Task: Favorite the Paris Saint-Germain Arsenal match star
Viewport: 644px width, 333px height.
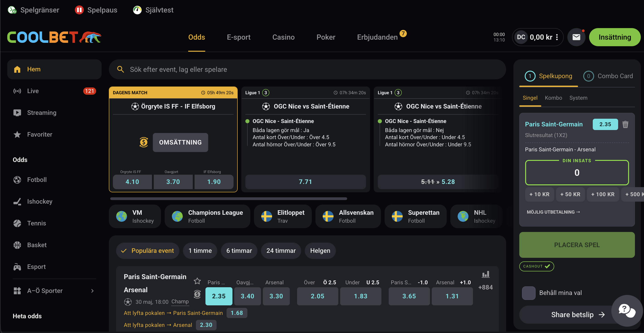Action: tap(197, 281)
